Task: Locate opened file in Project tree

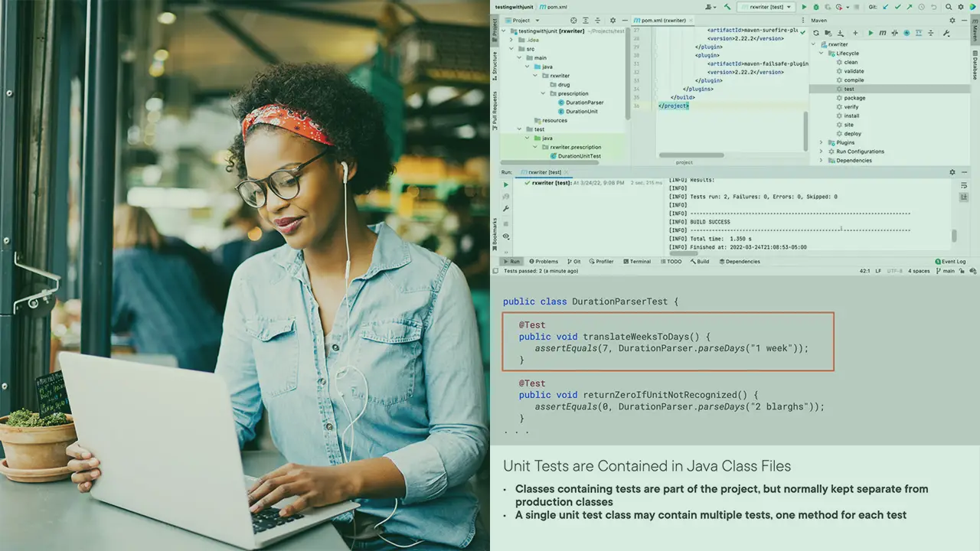Action: 573,20
